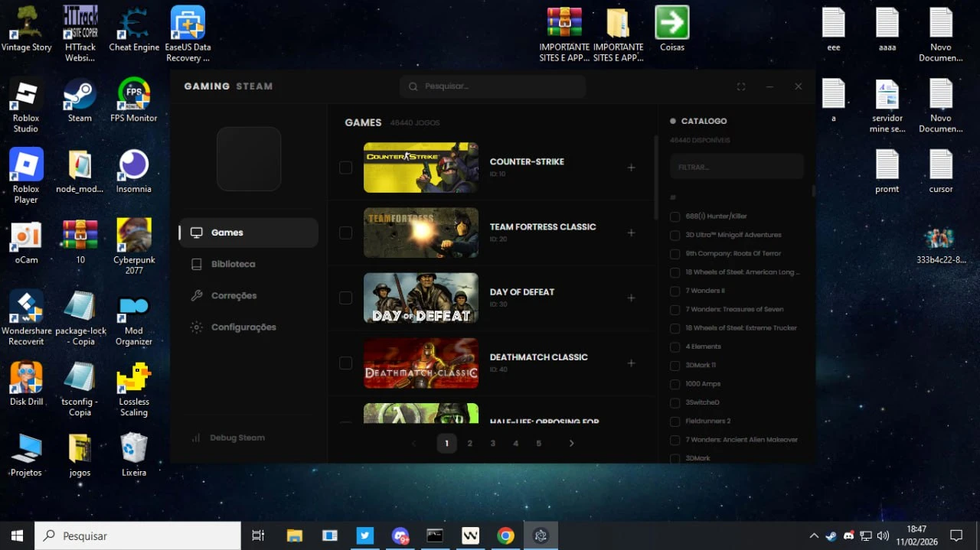Launch Mod Organizer desktop icon
This screenshot has width=980, height=550.
coord(134,317)
